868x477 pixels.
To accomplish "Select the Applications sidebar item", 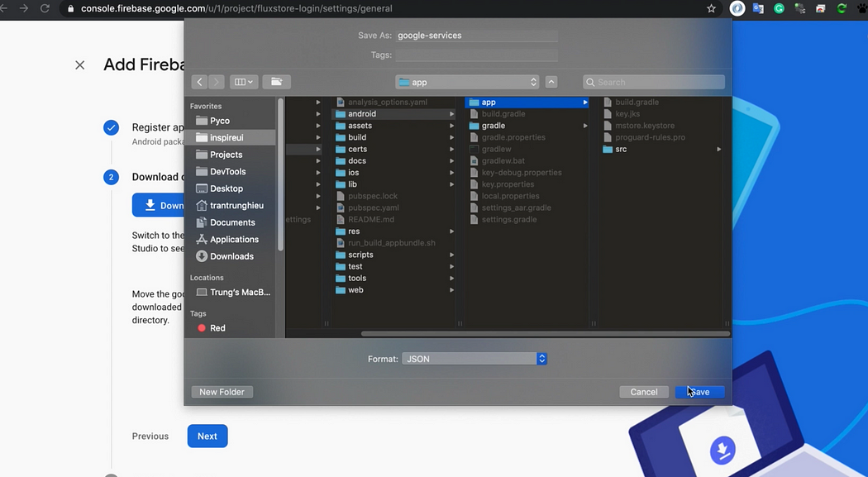I will pyautogui.click(x=234, y=239).
